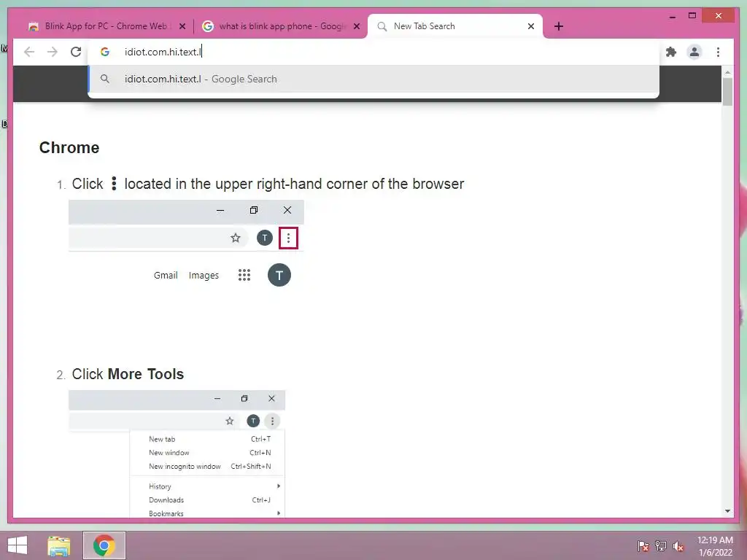Open the network tray icon

pyautogui.click(x=660, y=546)
